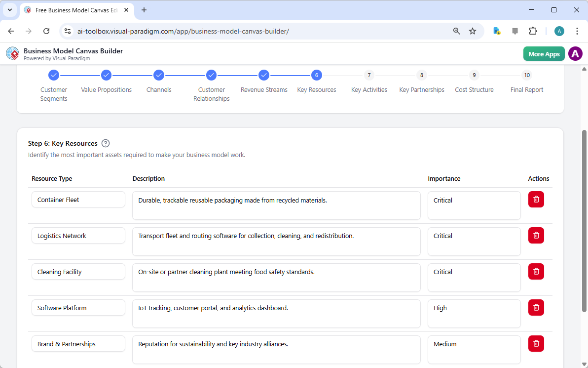588x368 pixels.
Task: Open the Visual Paradigm link
Action: click(x=71, y=58)
